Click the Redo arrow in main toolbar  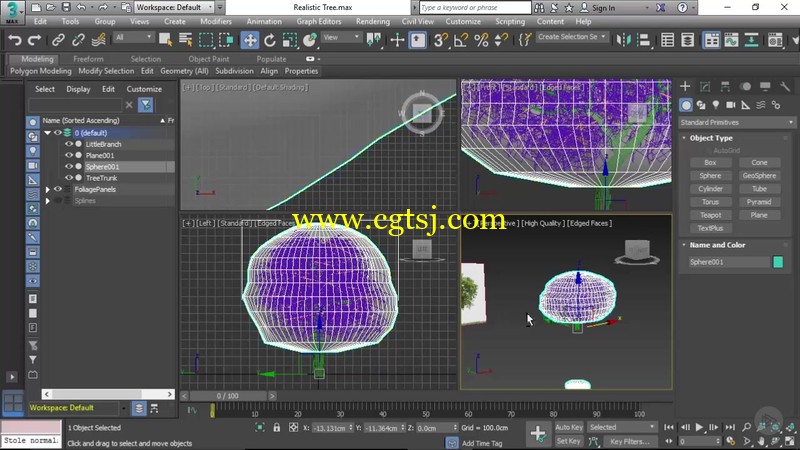(x=34, y=40)
